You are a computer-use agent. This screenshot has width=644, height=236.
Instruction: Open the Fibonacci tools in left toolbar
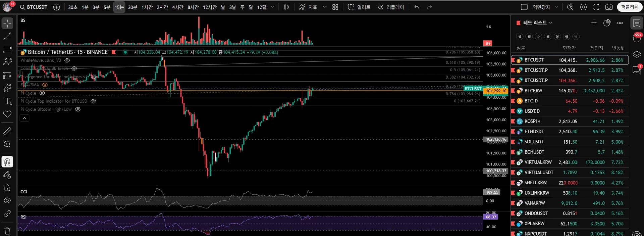(7, 49)
